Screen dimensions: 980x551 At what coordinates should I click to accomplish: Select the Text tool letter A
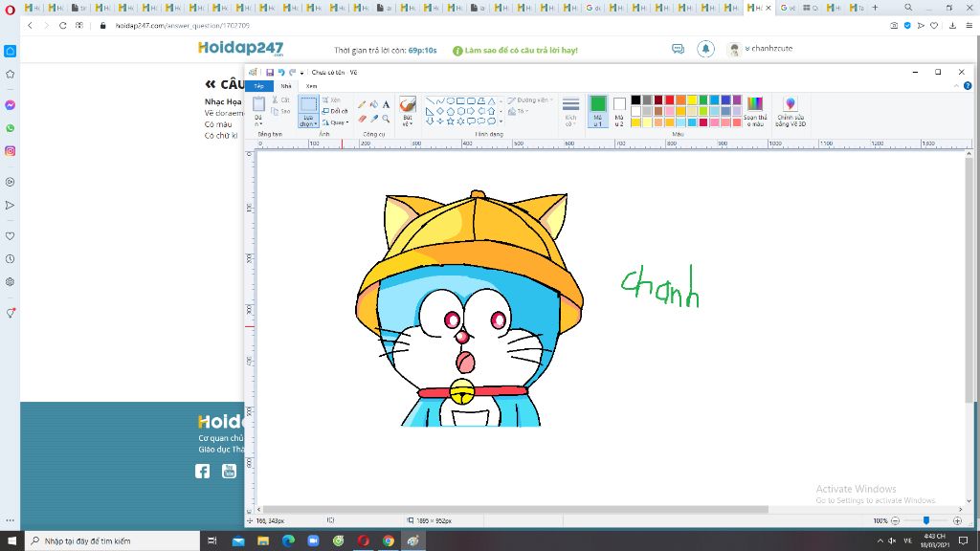tap(386, 104)
